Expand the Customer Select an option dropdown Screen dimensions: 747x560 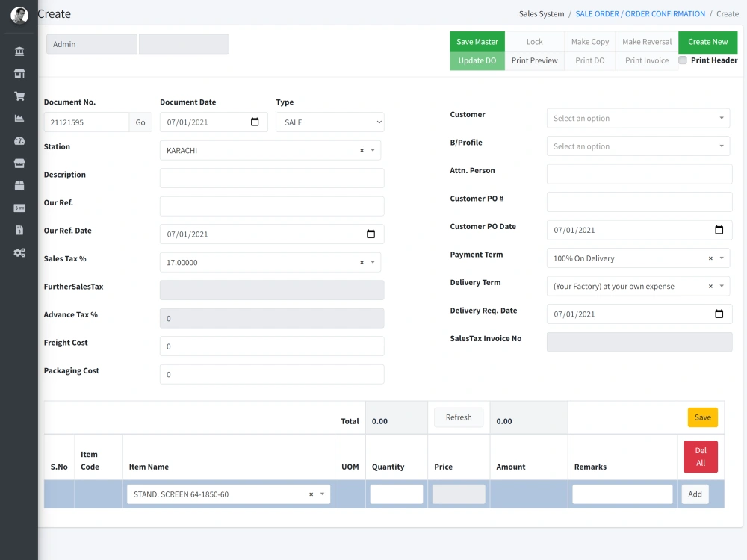[638, 118]
